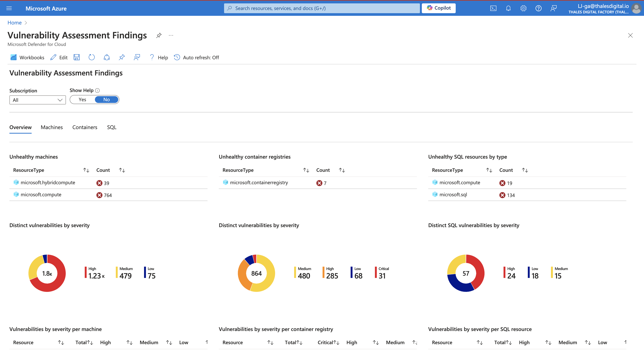644x350 pixels.
Task: Switch to the Machines tab
Action: click(x=52, y=127)
